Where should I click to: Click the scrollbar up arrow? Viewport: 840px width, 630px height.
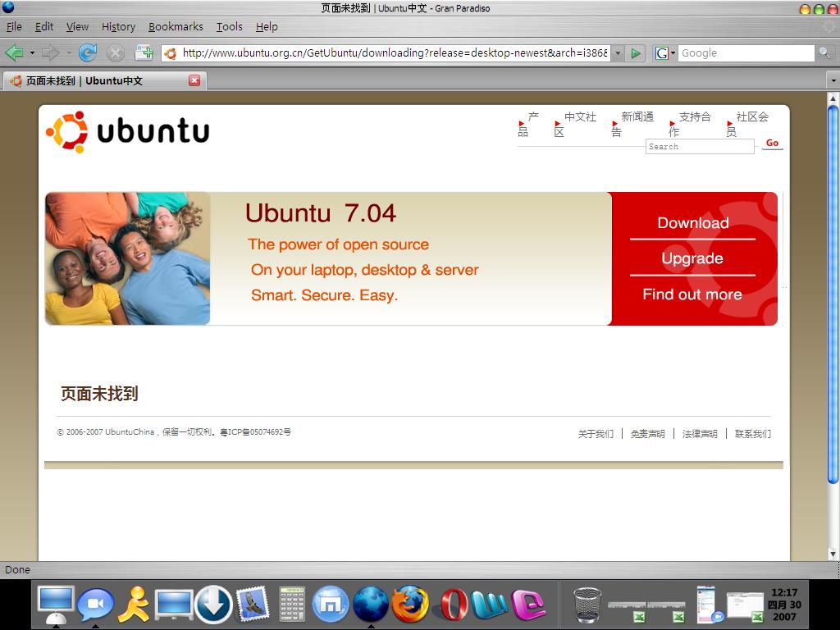[833, 98]
